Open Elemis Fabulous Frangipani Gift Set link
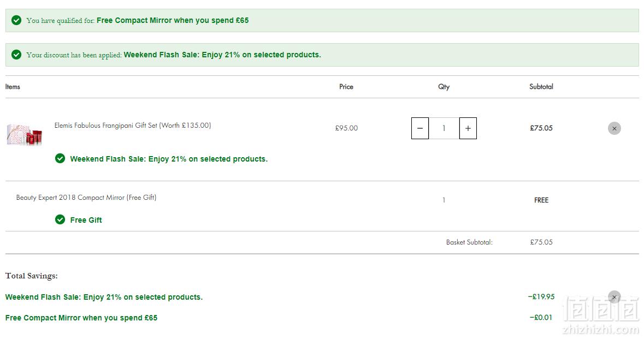 (133, 125)
